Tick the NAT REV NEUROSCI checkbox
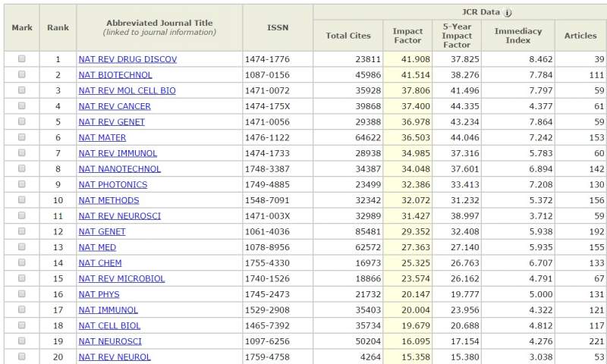 coord(22,215)
